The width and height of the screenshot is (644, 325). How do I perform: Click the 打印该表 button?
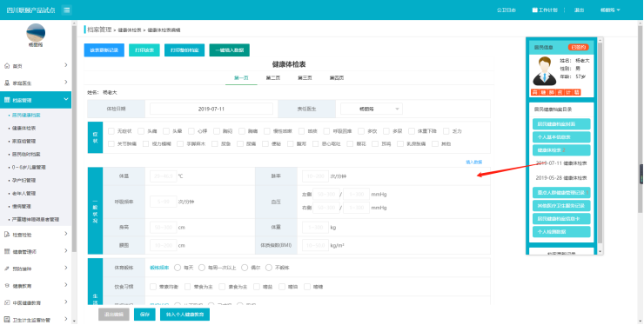144,50
